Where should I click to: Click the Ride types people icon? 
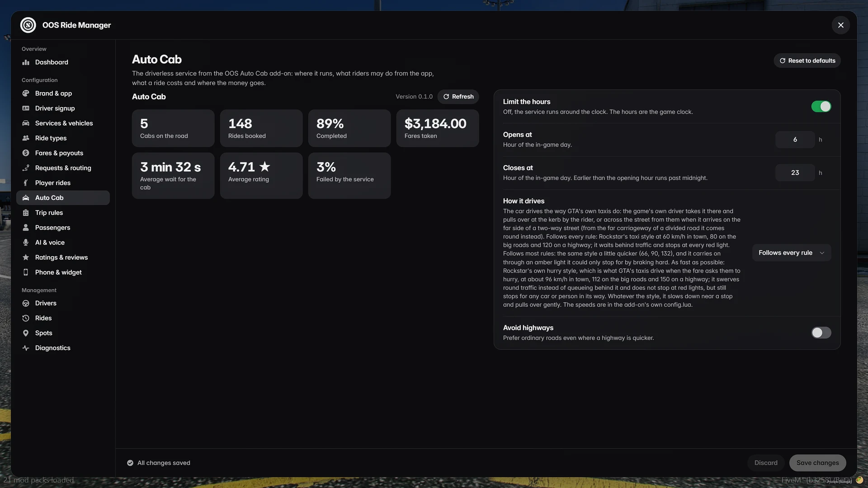pos(26,138)
